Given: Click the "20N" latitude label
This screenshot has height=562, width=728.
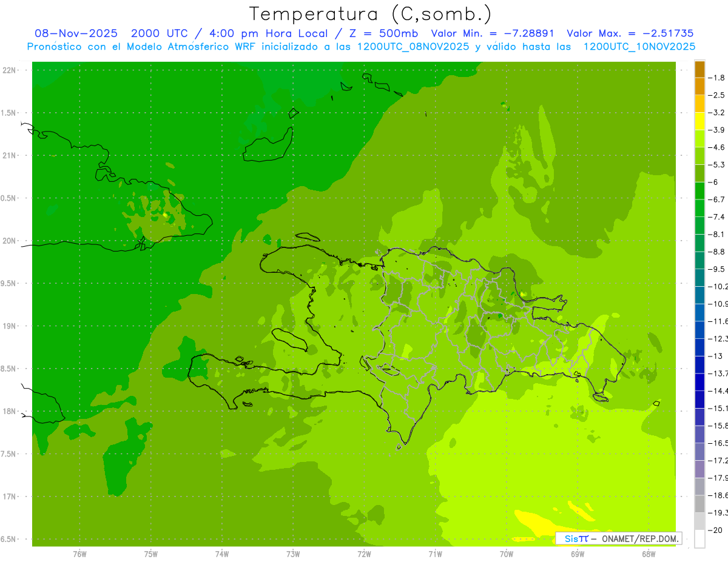Looking at the screenshot, I should tap(10, 241).
